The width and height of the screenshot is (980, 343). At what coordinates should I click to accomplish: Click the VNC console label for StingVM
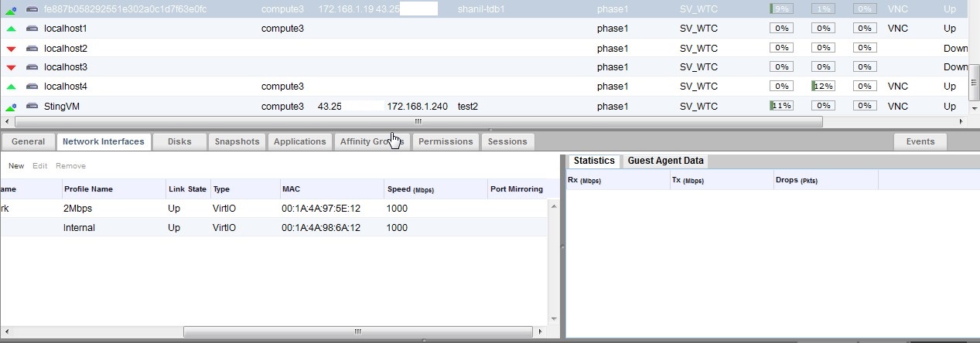(x=897, y=106)
